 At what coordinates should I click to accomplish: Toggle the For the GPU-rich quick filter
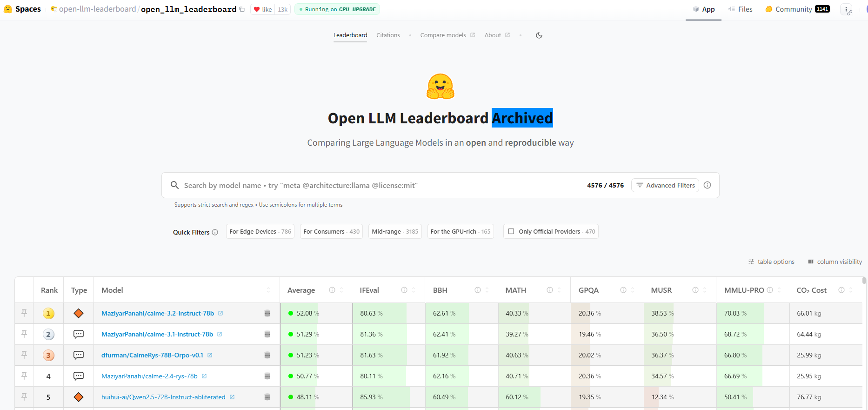click(461, 231)
